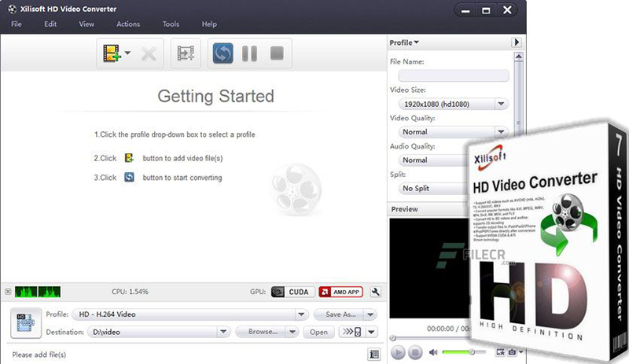The image size is (629, 364).
Task: Open the Tools menu
Action: click(x=171, y=24)
